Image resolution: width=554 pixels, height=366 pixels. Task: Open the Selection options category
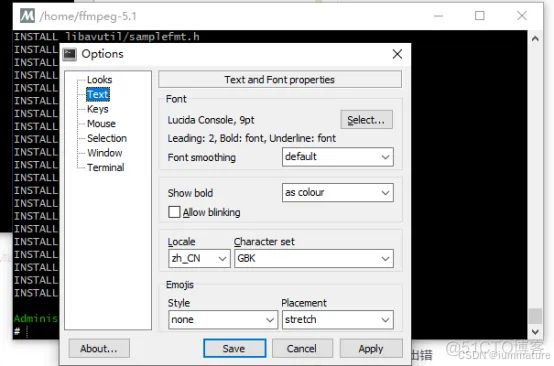(x=107, y=138)
